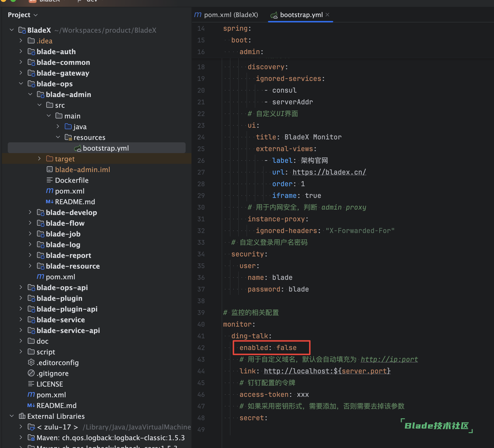Click markdown icon of root README.md
Image resolution: width=494 pixels, height=448 pixels.
31,405
